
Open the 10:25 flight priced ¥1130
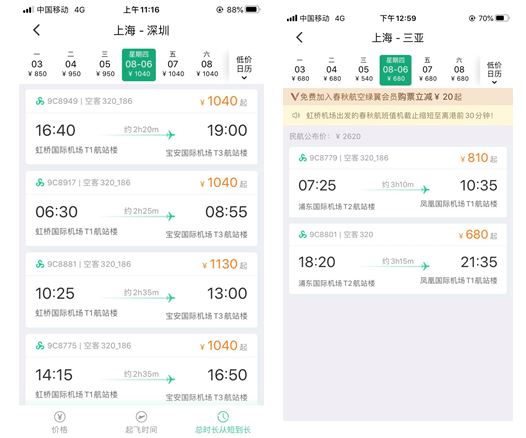click(141, 290)
